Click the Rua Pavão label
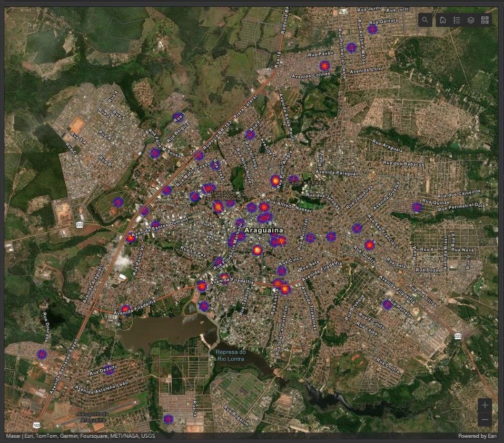Screen dimensions: 504x443 point(321,54)
